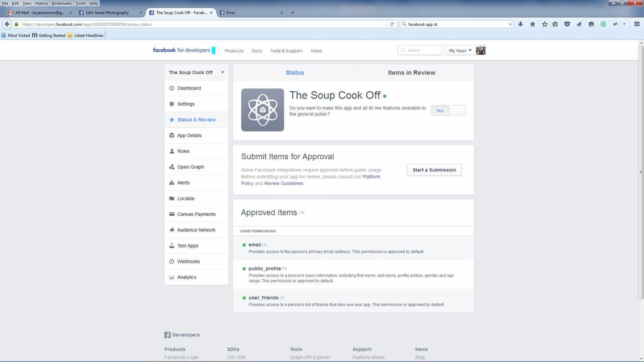The image size is (644, 362).
Task: Click the help mark next to email
Action: (264, 245)
